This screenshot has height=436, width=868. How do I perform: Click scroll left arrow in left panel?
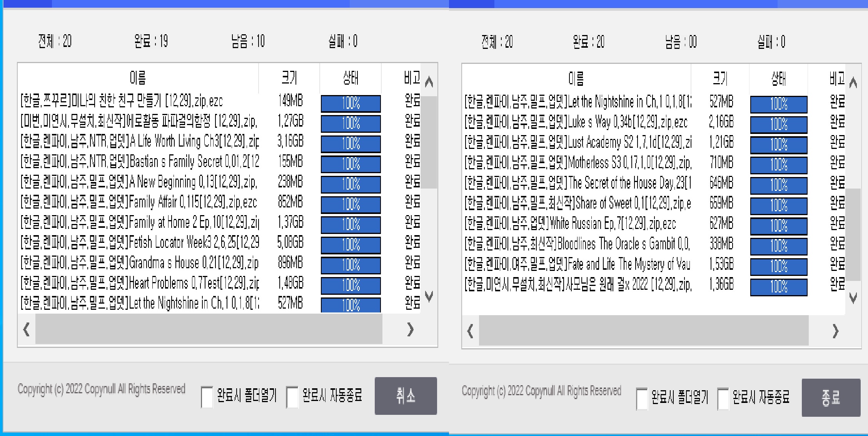click(26, 329)
